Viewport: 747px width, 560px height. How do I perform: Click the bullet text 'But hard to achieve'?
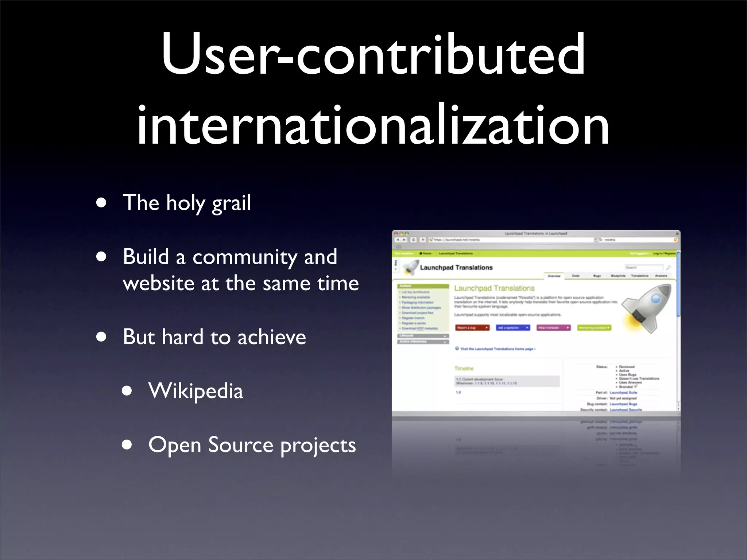point(214,337)
